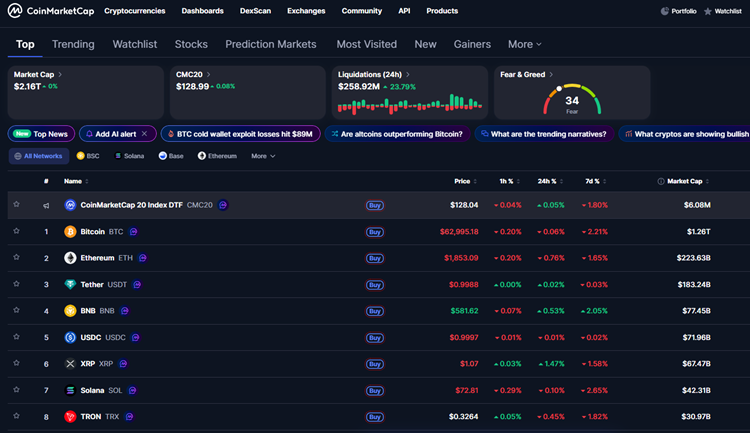Filter by BSC network
The image size is (750, 433).
pos(88,156)
